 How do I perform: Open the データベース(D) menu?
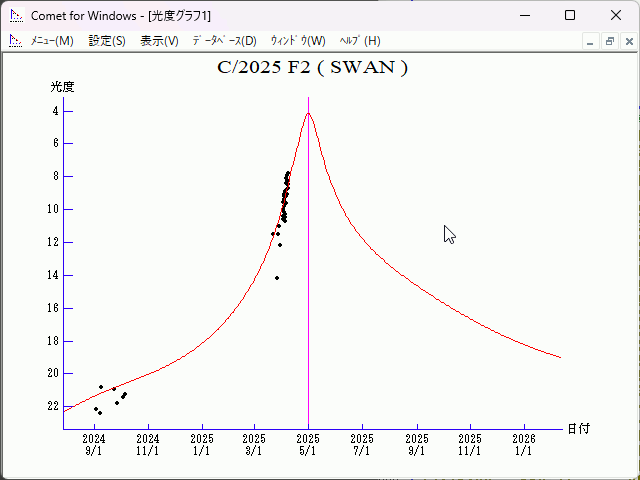pyautogui.click(x=224, y=41)
